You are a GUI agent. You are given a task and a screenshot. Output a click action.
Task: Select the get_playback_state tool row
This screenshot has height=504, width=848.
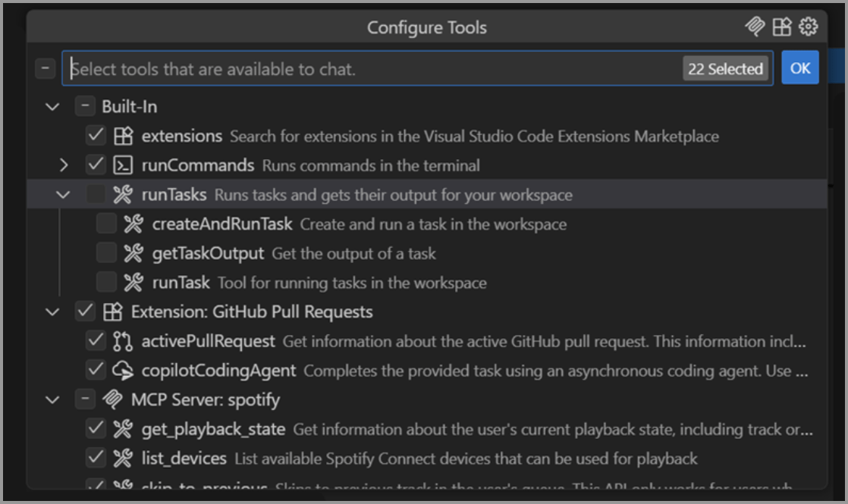pos(455,429)
